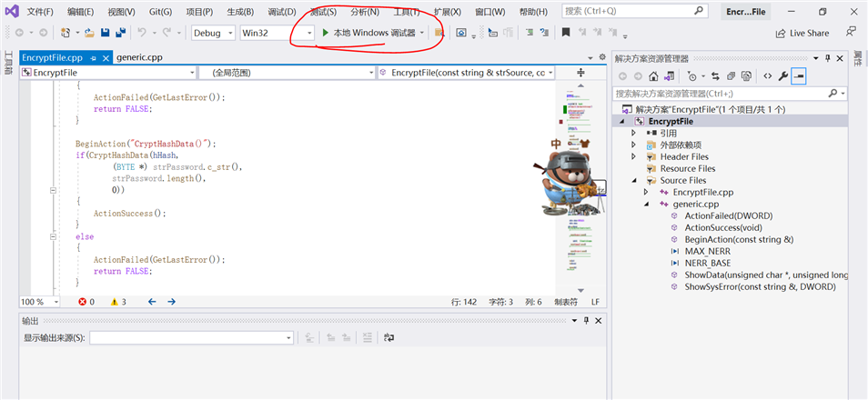
Task: Click the comment-out selection toolbar icon
Action: coord(530,34)
